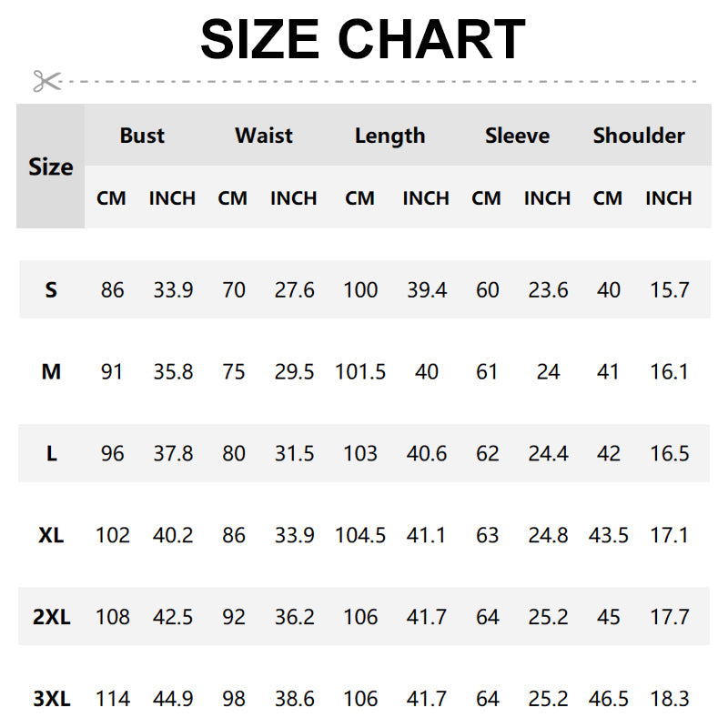
Task: Click the 46.5 shoulder value for 3XL
Action: 609,699
